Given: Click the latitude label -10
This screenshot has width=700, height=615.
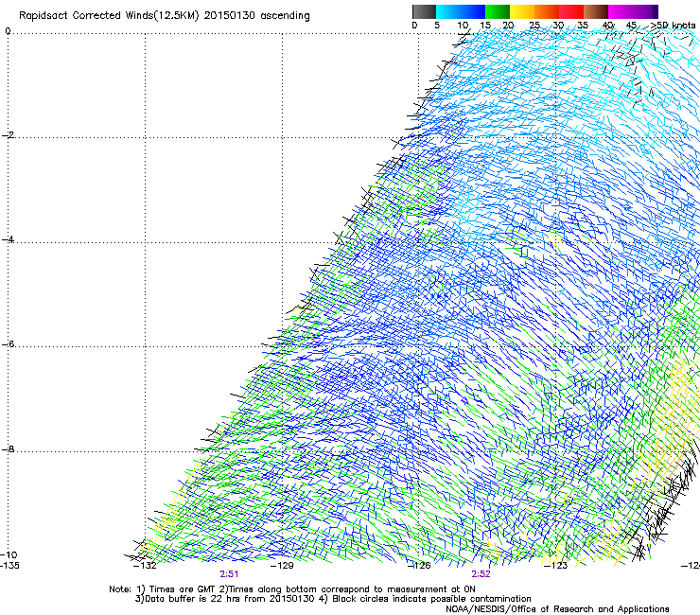Looking at the screenshot, I should [x=9, y=554].
